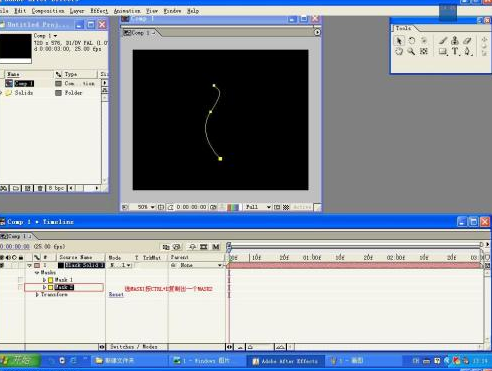Screen dimensions: 492x371
Task: Expand the Transform group
Action: pyautogui.click(x=37, y=295)
